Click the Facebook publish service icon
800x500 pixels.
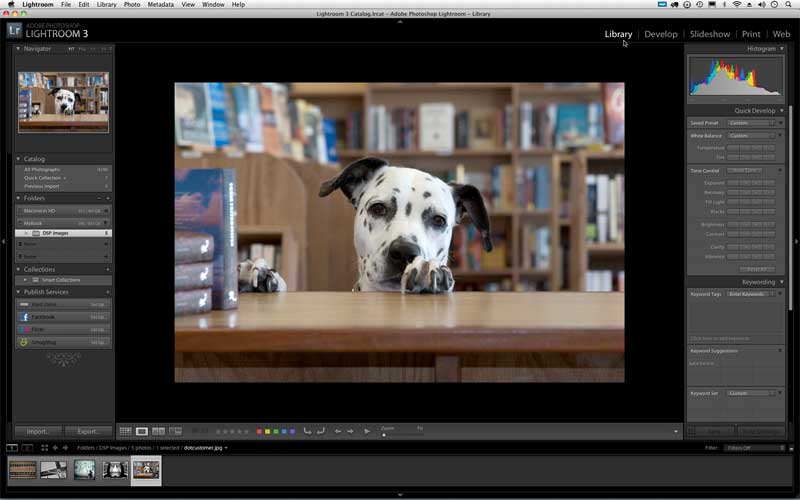(x=23, y=317)
